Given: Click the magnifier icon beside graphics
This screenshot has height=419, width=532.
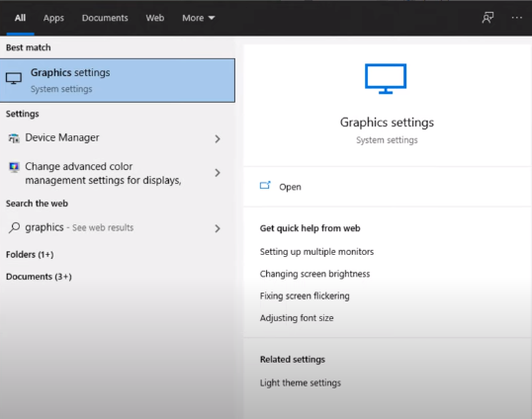Looking at the screenshot, I should tap(14, 227).
